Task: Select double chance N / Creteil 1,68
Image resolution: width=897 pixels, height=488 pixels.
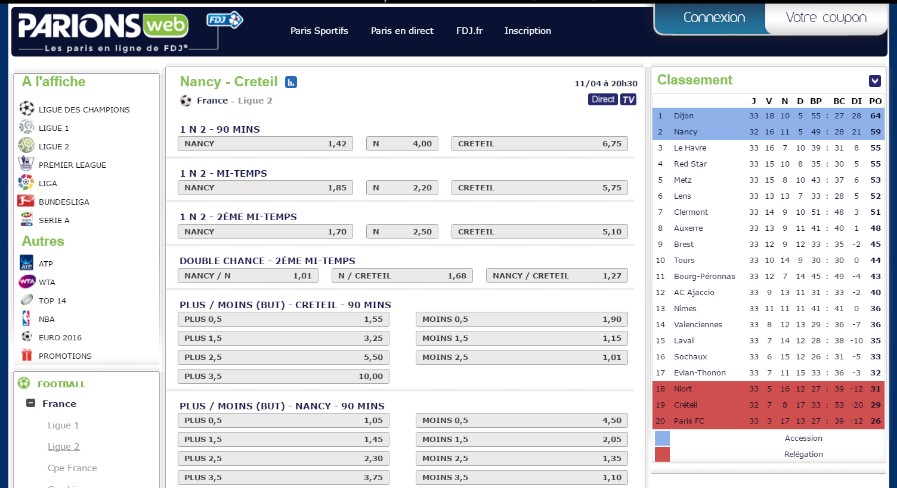Action: point(402,276)
